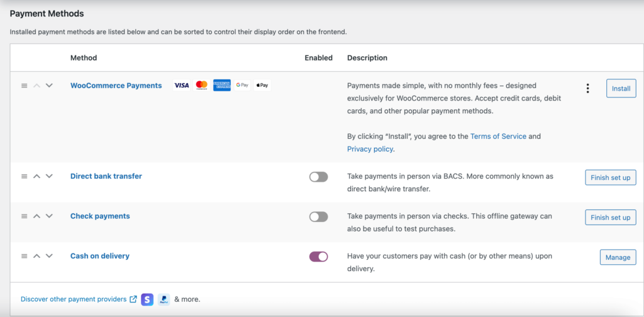
Task: Open the Check payments method link
Action: pos(100,216)
